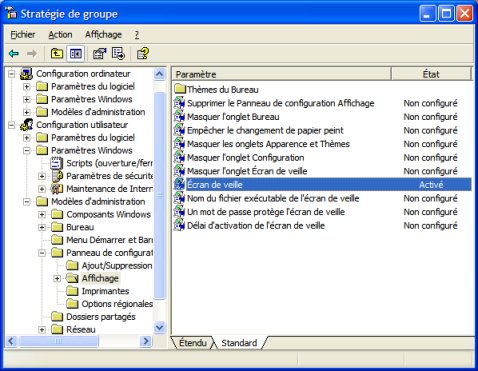Collapse Paramètres Windows under Configuration utilisateur

click(x=27, y=151)
